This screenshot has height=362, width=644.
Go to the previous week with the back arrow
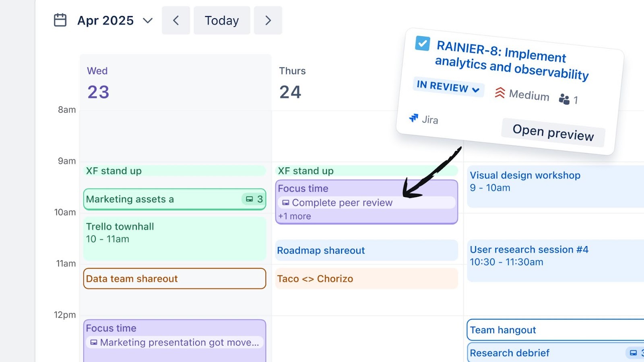click(176, 20)
